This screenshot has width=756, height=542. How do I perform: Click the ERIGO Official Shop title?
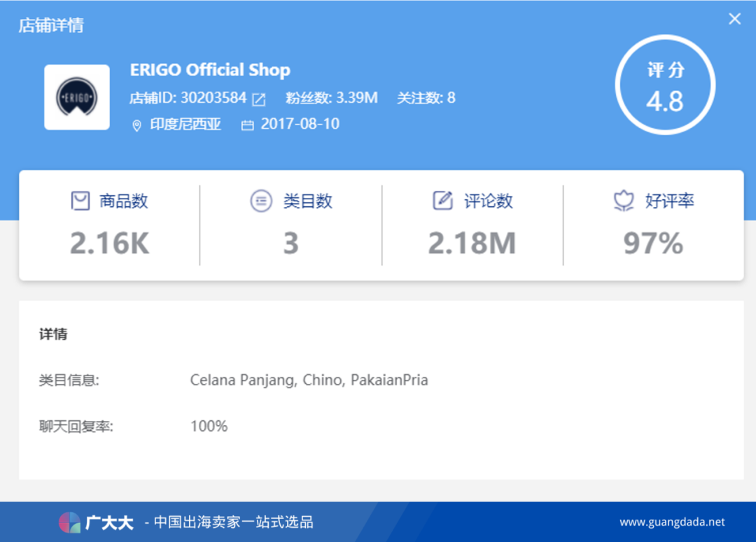(210, 70)
